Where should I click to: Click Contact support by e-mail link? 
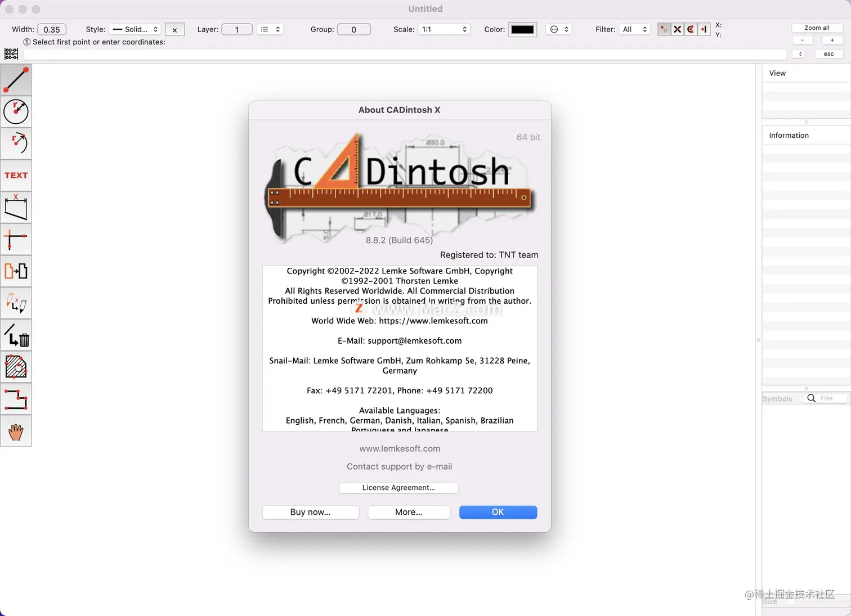[x=399, y=466]
